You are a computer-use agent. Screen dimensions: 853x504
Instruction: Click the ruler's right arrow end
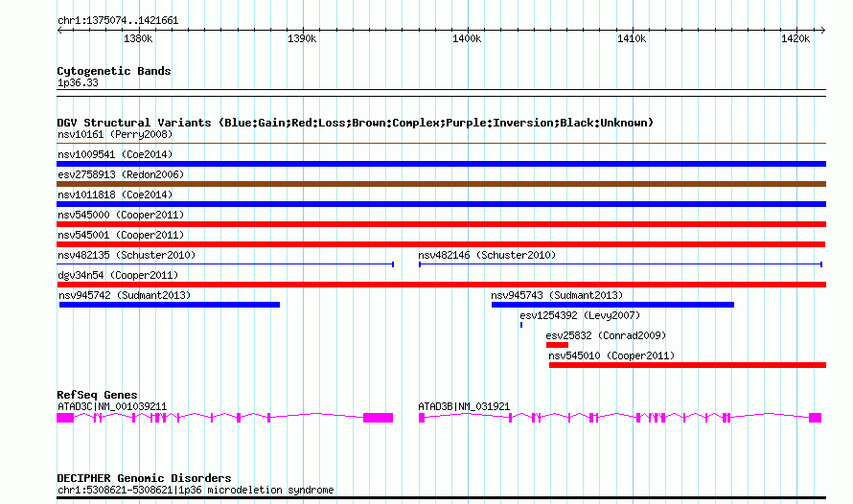pos(822,31)
